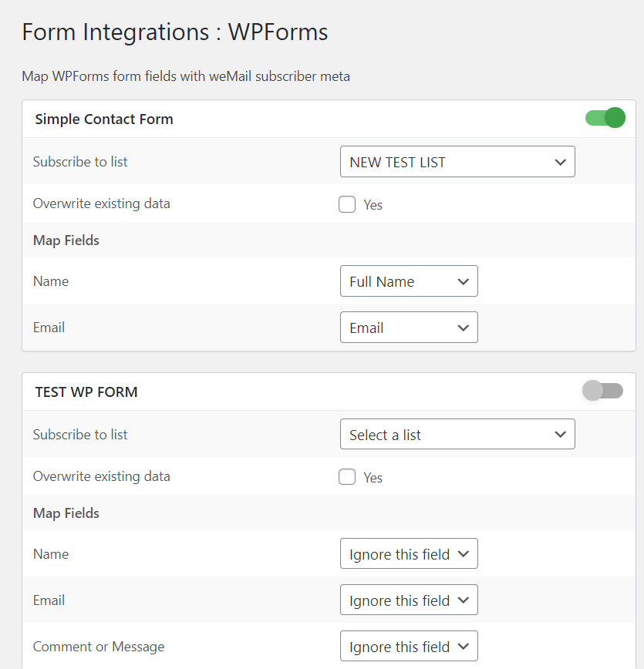Click the Comment or Message label

click(x=99, y=647)
